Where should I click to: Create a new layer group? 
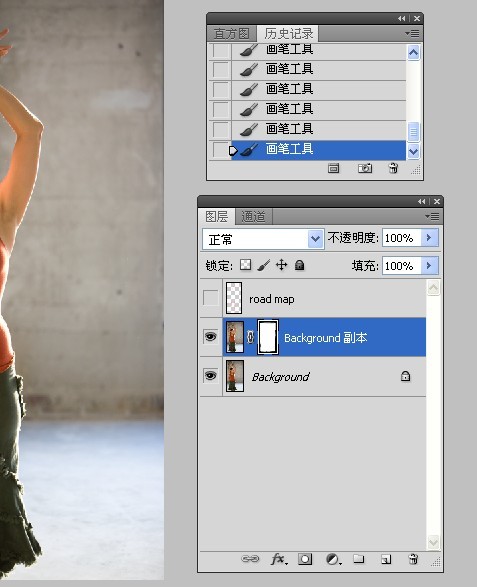(x=359, y=559)
